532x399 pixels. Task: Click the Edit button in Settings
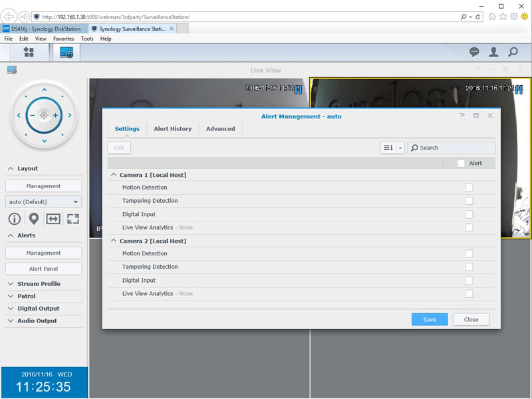pyautogui.click(x=119, y=148)
